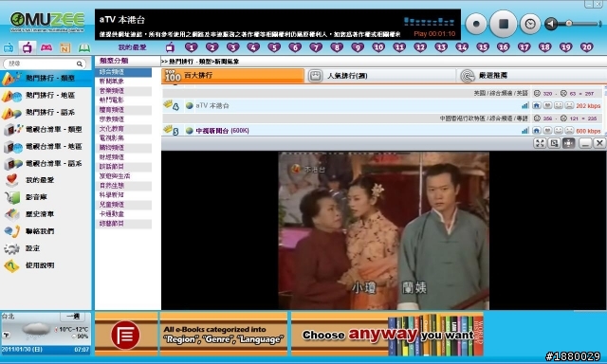
Task: Switch to 人氣排行(週) tab
Action: [380, 76]
